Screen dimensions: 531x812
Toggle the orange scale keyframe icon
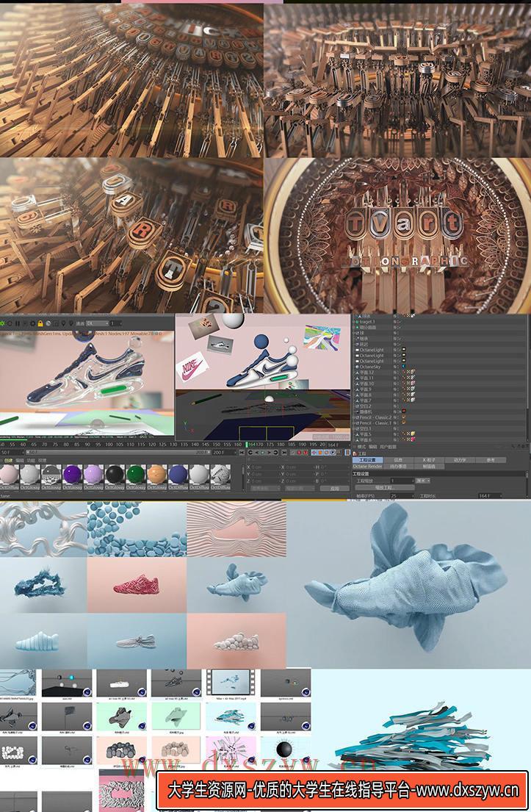(320, 453)
